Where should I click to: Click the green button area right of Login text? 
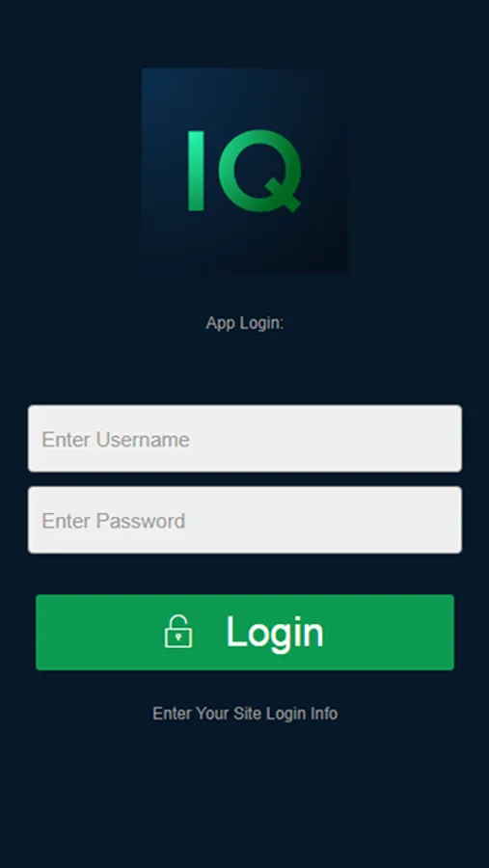389,632
